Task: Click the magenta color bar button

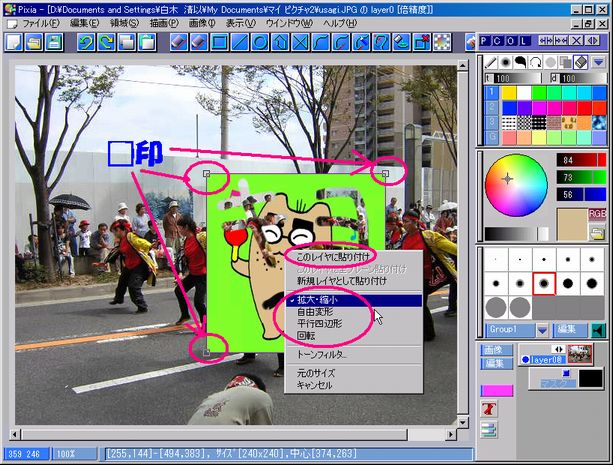Action: click(x=496, y=390)
